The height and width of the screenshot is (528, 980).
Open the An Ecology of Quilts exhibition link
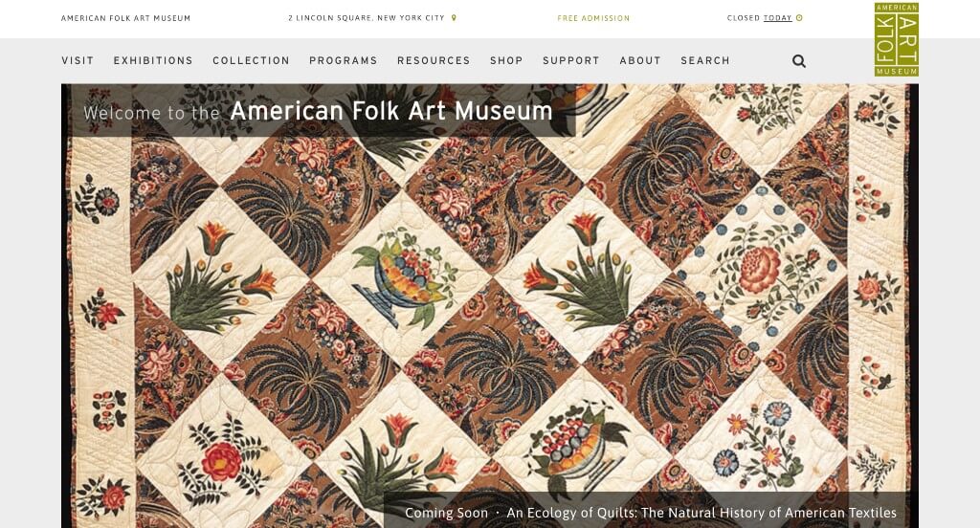click(x=702, y=513)
